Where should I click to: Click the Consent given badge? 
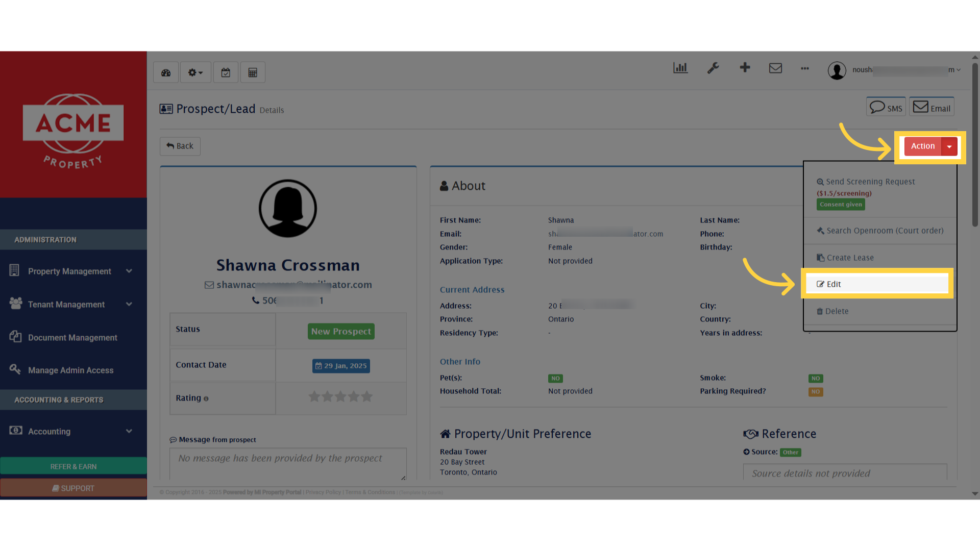pyautogui.click(x=841, y=205)
